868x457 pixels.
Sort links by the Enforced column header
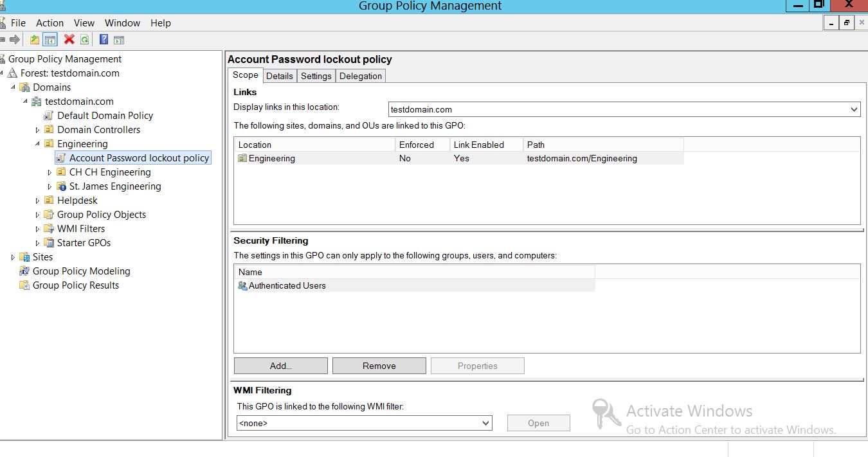[x=422, y=145]
